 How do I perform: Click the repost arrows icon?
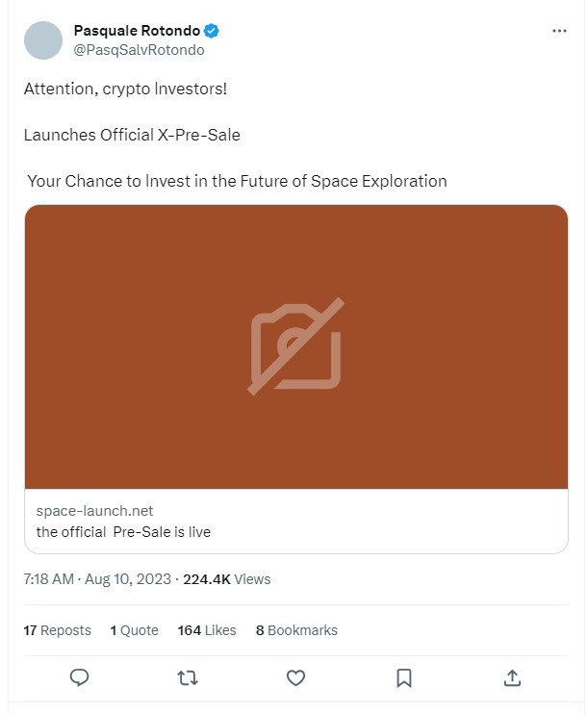click(x=188, y=677)
